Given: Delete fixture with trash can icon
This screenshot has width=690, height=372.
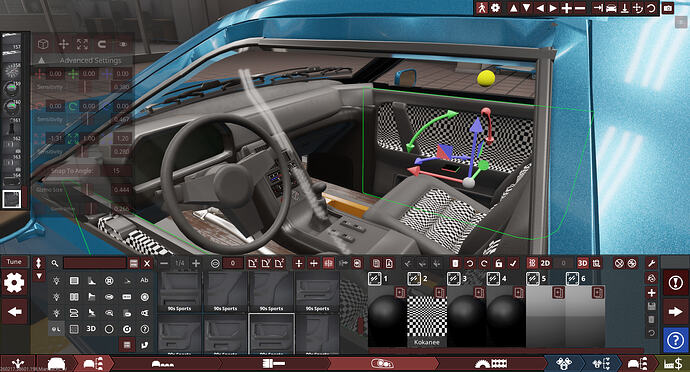Looking at the screenshot, I should tap(455, 263).
